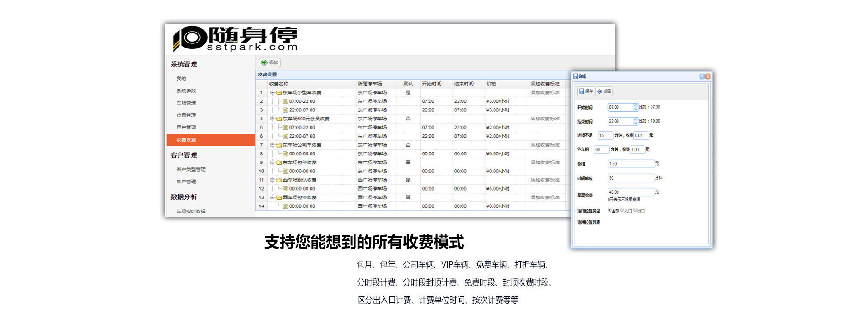The image size is (868, 325).
Task: Click the folder icon for 西车场默认收费
Action: pos(279,180)
